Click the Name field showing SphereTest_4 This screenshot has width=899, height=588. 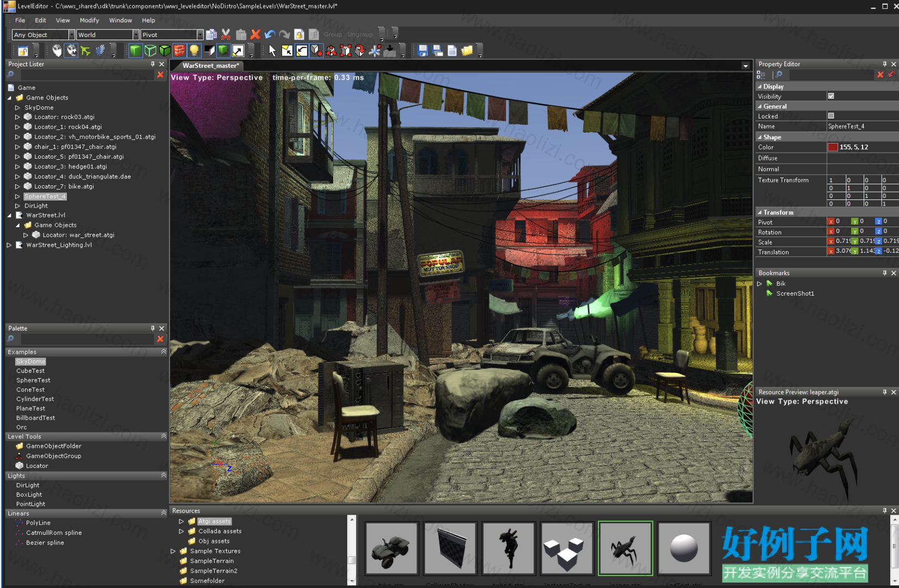(863, 126)
